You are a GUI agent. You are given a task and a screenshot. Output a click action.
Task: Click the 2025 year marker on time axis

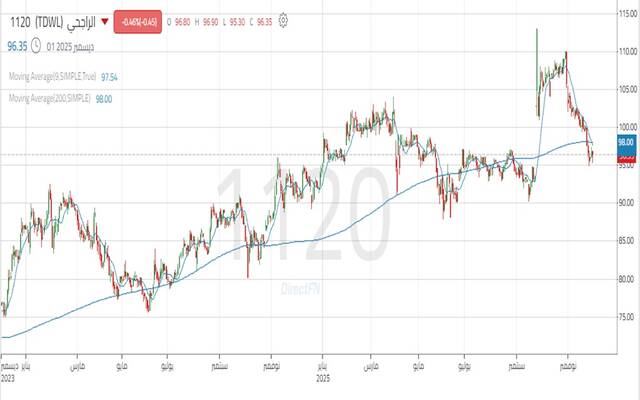pos(321,380)
